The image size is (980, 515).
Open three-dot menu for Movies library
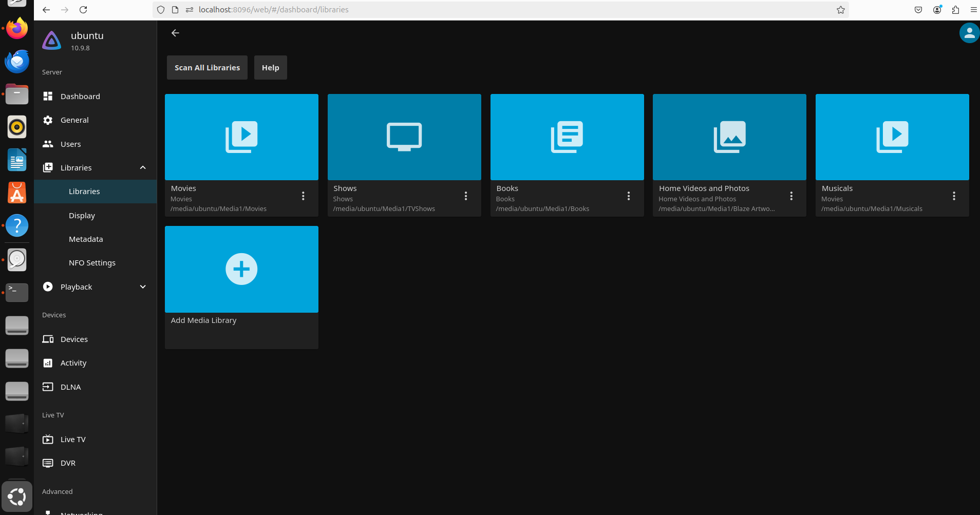pyautogui.click(x=303, y=196)
